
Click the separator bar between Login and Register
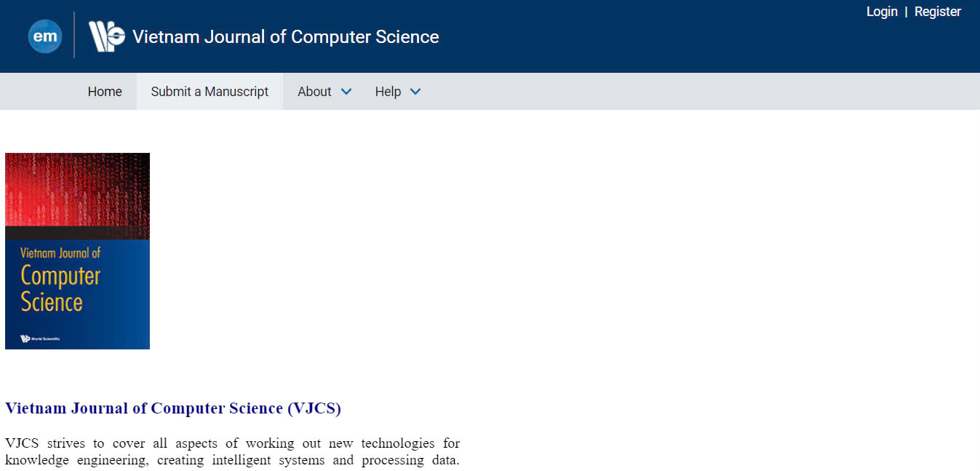(x=906, y=12)
